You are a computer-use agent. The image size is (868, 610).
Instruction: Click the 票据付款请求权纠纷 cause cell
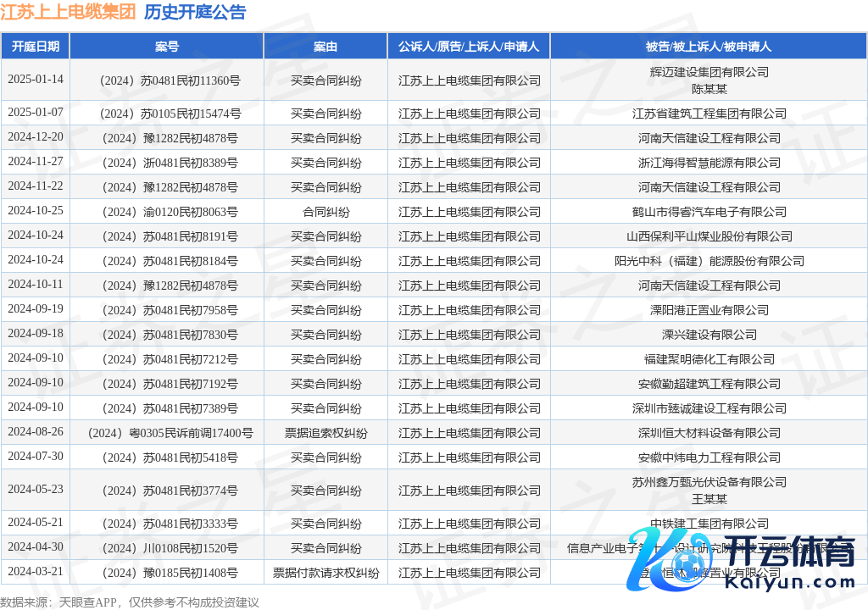(325, 573)
